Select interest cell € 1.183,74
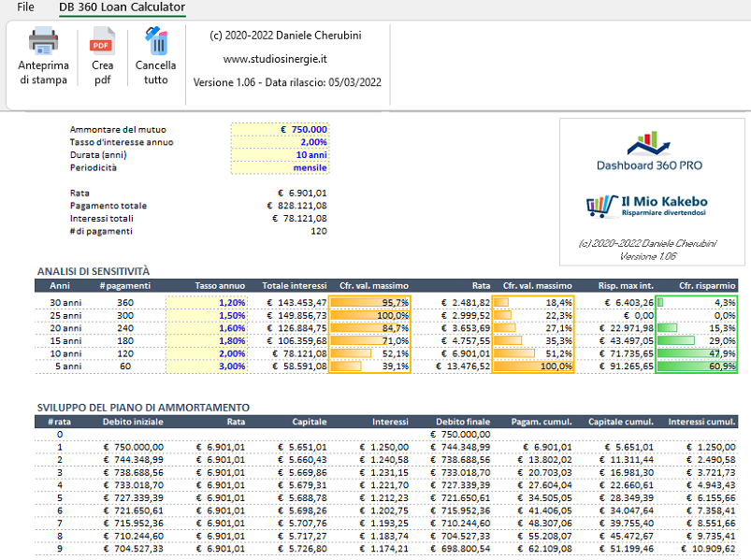The image size is (751, 560). 384,536
